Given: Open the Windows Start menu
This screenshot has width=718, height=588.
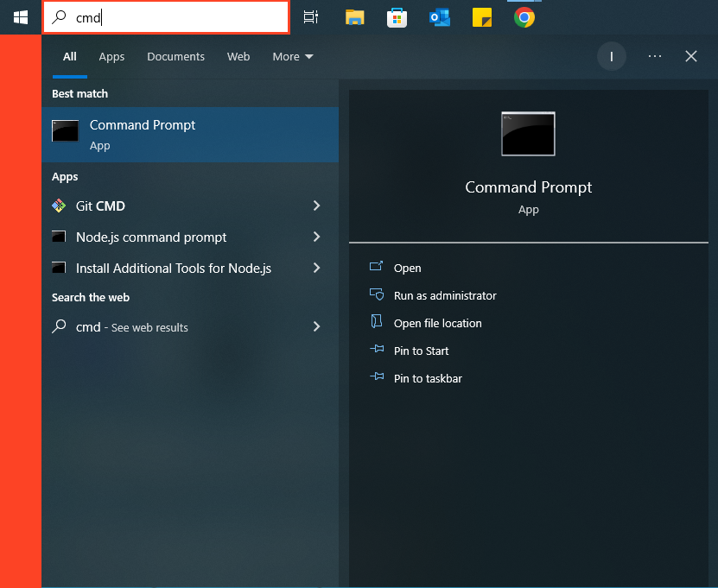Looking at the screenshot, I should [x=21, y=17].
